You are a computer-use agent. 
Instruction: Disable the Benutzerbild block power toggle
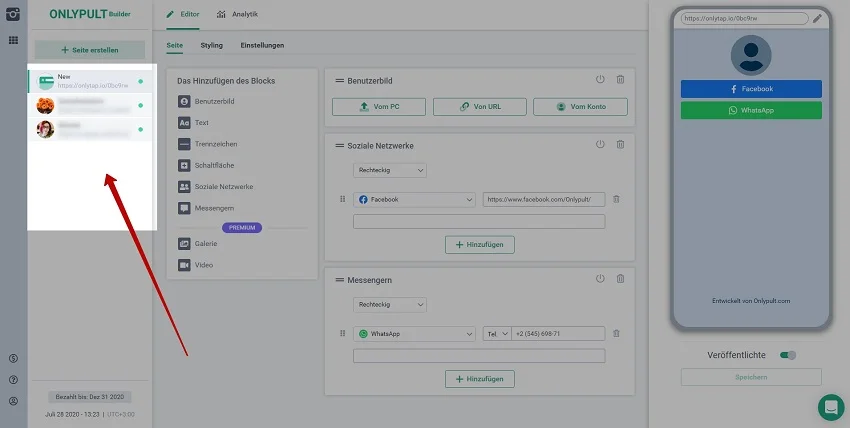point(600,80)
